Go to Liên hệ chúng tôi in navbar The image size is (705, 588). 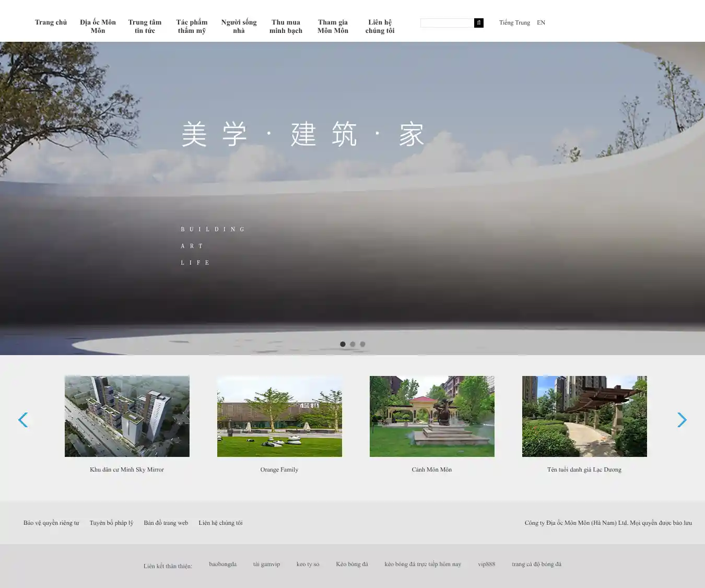click(380, 27)
